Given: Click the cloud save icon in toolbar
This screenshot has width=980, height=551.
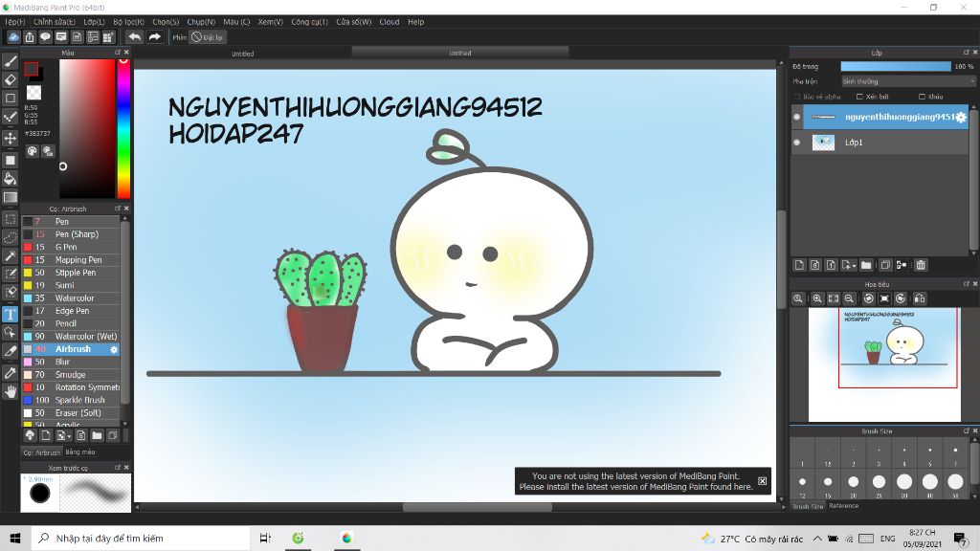Looking at the screenshot, I should [x=13, y=37].
